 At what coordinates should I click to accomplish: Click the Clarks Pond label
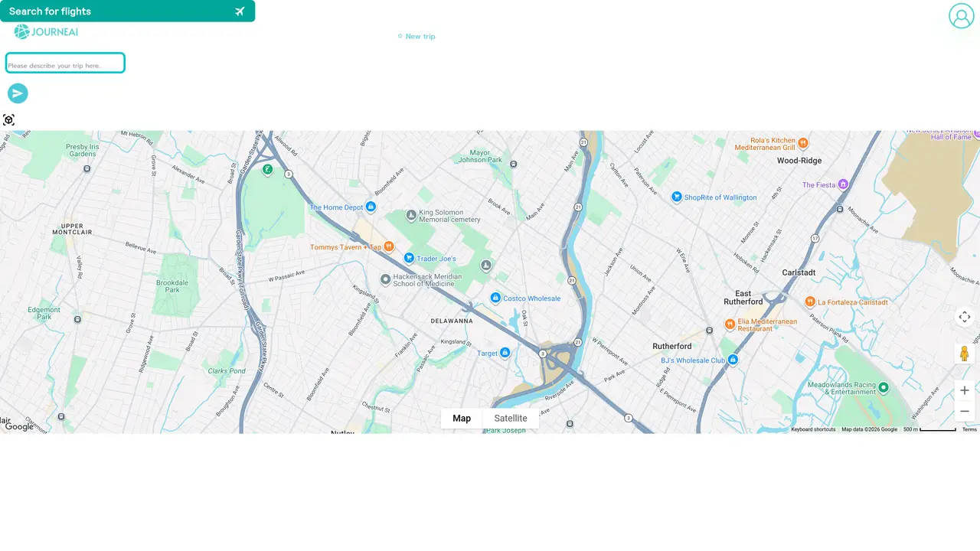point(227,371)
